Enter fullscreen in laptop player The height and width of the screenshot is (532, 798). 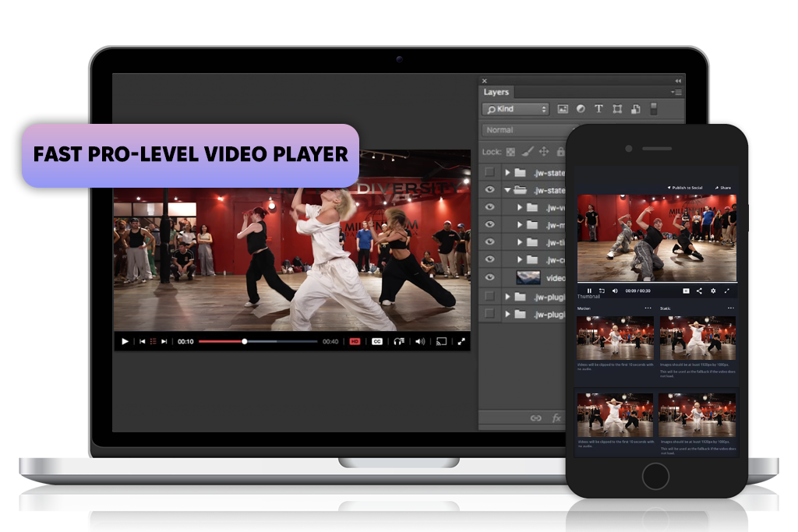(x=461, y=341)
